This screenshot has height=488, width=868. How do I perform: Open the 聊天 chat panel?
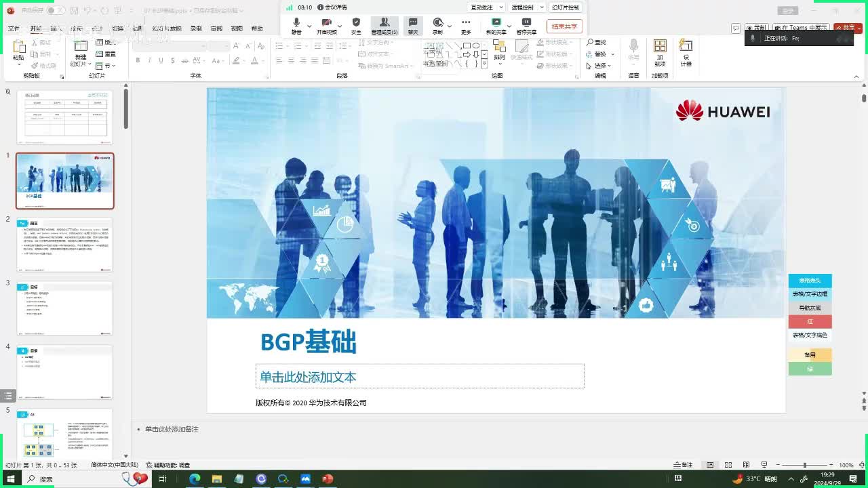[413, 26]
